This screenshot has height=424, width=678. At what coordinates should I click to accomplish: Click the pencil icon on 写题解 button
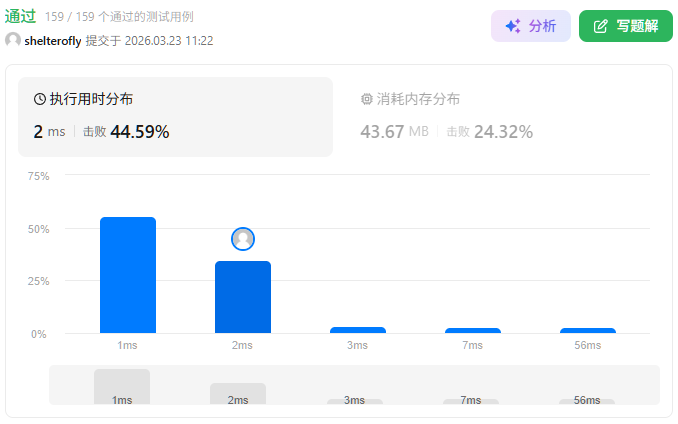click(x=600, y=26)
